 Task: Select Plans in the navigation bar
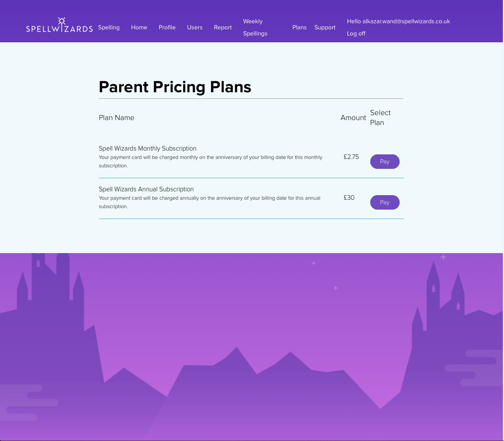point(299,27)
